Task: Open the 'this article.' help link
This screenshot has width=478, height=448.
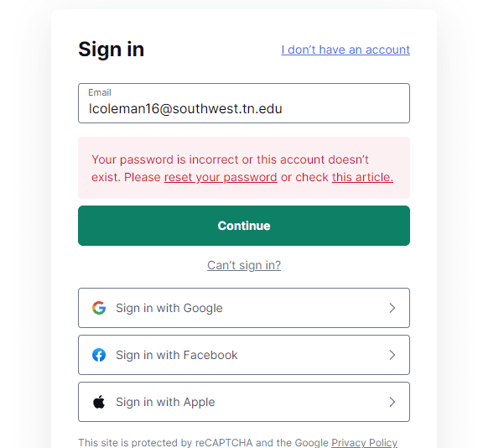Action: tap(362, 177)
